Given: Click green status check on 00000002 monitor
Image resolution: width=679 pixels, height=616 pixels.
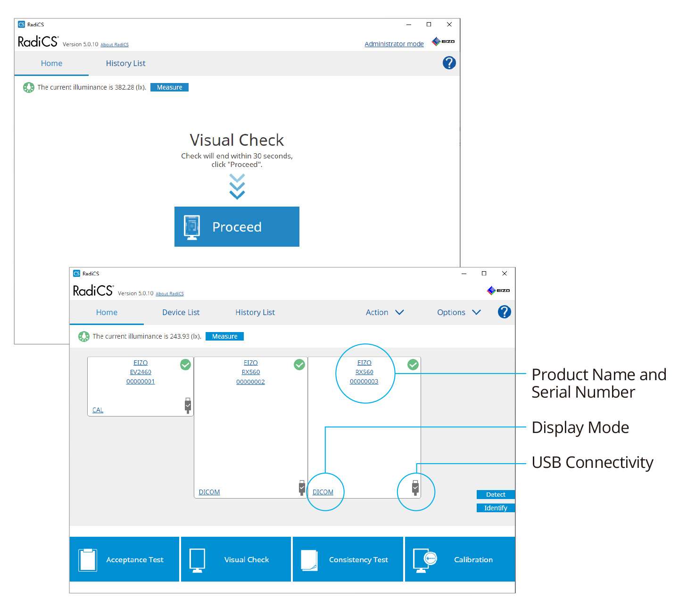Looking at the screenshot, I should click(x=299, y=365).
